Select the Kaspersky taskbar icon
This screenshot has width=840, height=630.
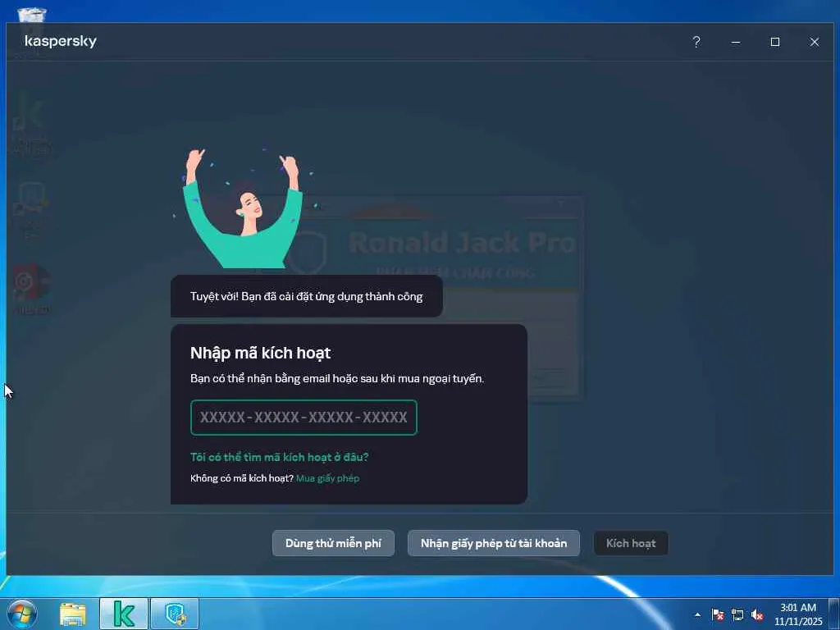[x=124, y=614]
